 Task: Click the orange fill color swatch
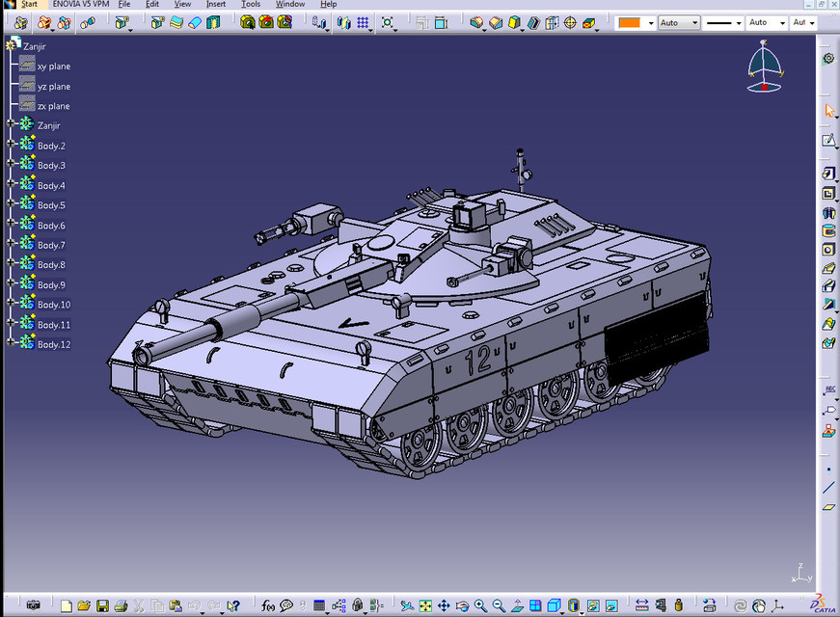629,21
